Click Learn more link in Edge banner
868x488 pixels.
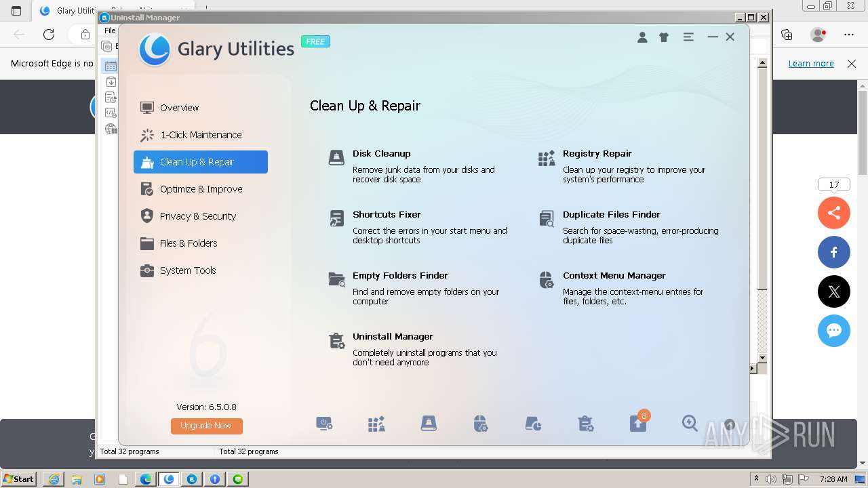(811, 64)
